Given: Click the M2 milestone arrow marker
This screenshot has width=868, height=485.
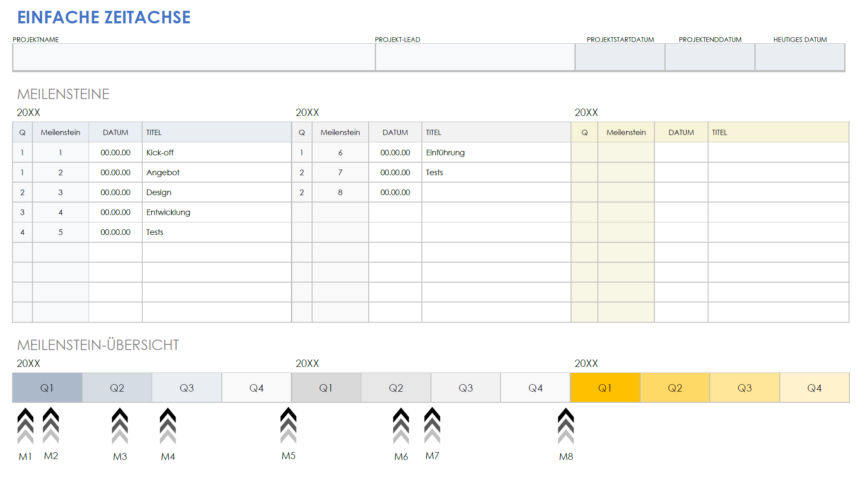Looking at the screenshot, I should click(x=51, y=426).
